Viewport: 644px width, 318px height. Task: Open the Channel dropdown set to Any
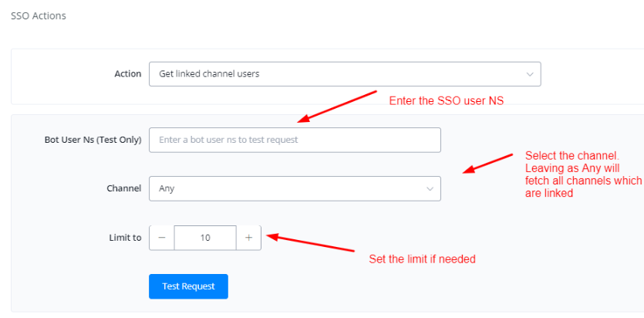(295, 188)
